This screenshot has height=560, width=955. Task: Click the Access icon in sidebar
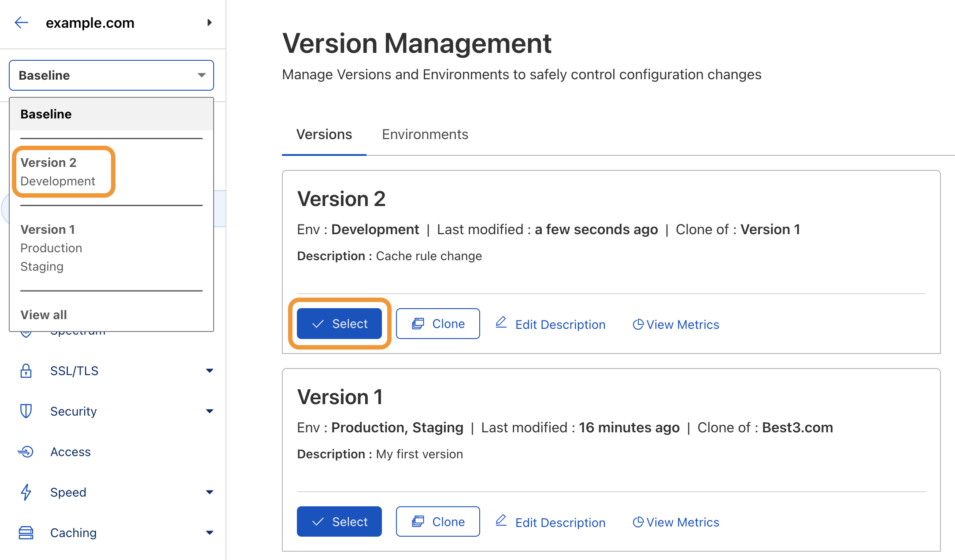(x=26, y=452)
